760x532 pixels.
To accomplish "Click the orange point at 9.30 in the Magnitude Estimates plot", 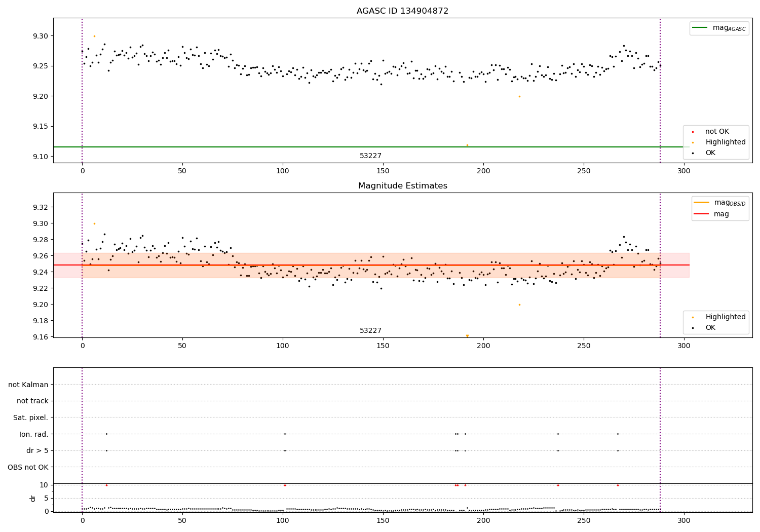I will tap(94, 223).
